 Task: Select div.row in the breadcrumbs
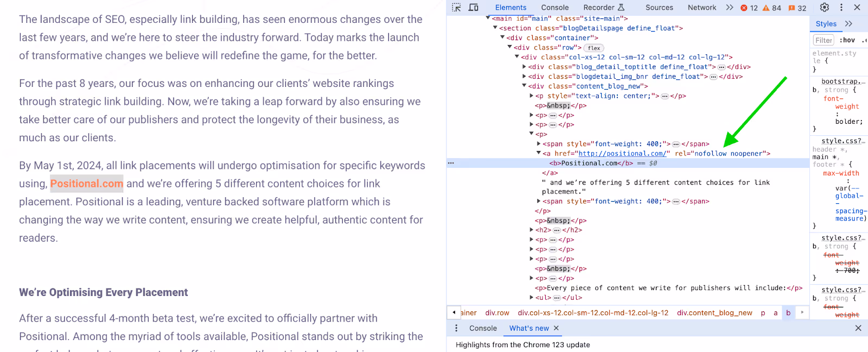[497, 313]
